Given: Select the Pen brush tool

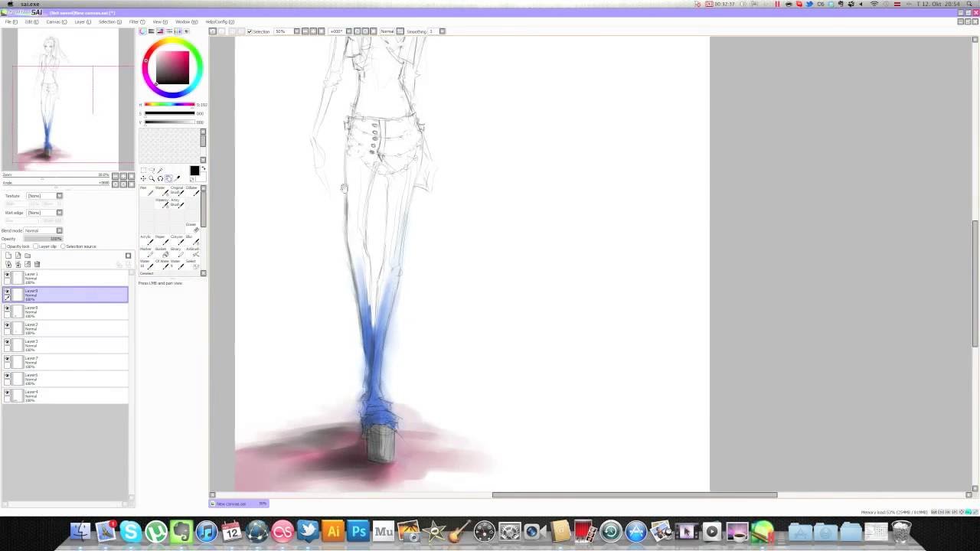Looking at the screenshot, I should click(x=149, y=193).
